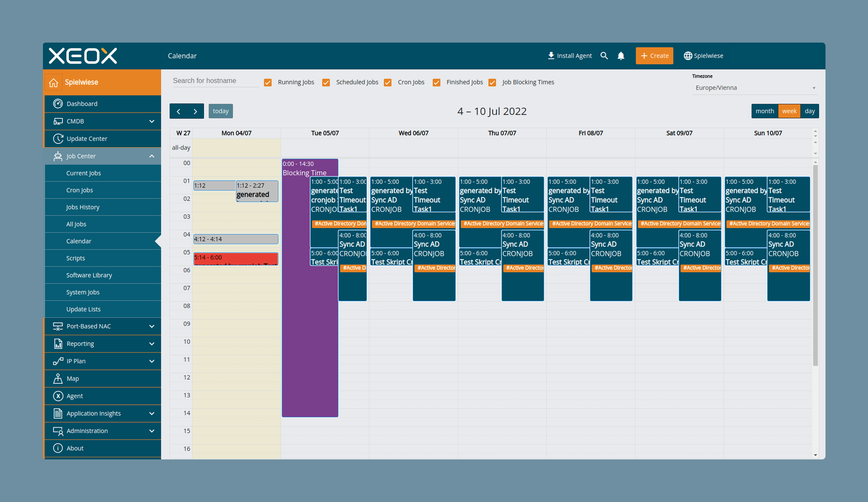Expand Port-Based NAC chevron
The image size is (868, 502).
pyautogui.click(x=151, y=326)
